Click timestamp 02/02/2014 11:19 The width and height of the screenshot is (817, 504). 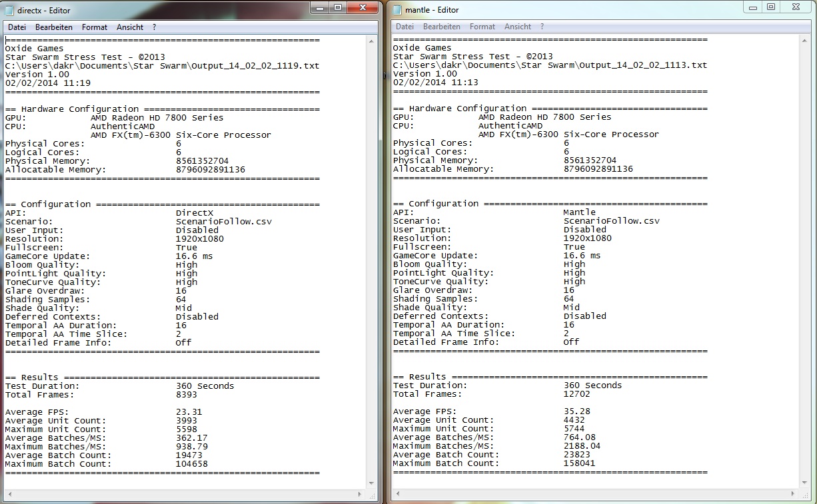coord(48,83)
